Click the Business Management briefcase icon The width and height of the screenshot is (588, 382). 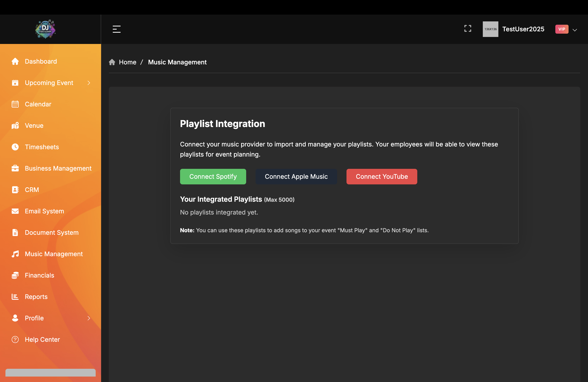point(15,168)
